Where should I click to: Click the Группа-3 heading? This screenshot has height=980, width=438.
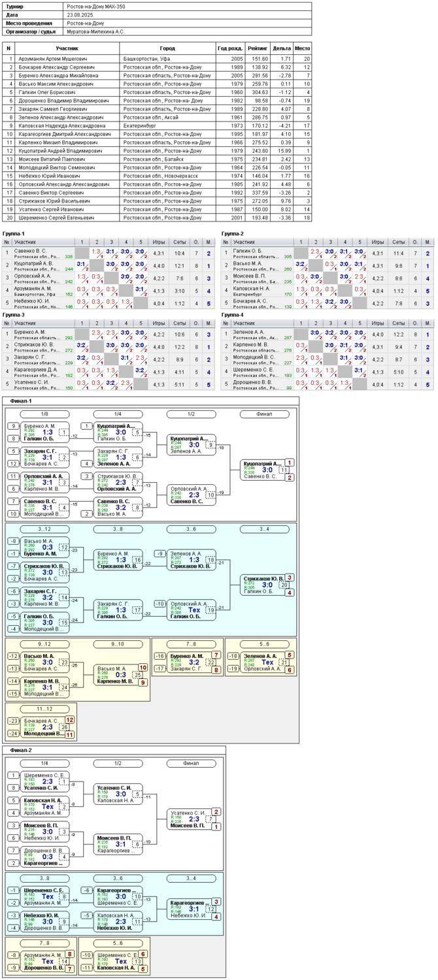tap(14, 315)
